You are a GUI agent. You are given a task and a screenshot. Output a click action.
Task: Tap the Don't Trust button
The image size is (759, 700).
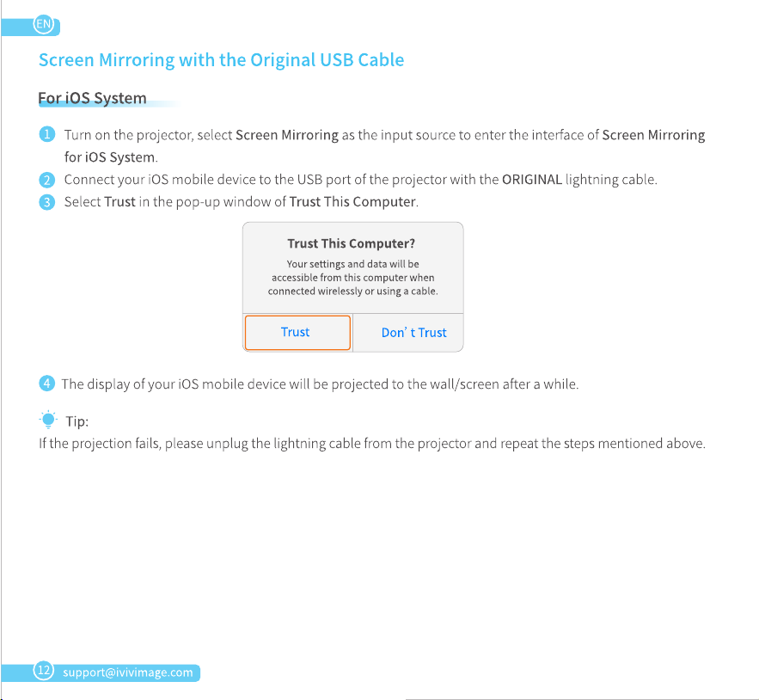coord(413,333)
